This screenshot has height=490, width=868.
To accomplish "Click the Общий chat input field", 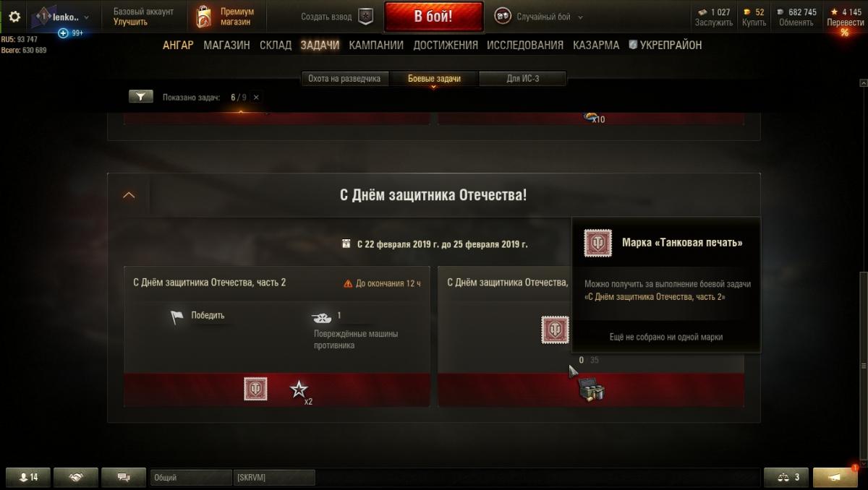I will tap(191, 478).
